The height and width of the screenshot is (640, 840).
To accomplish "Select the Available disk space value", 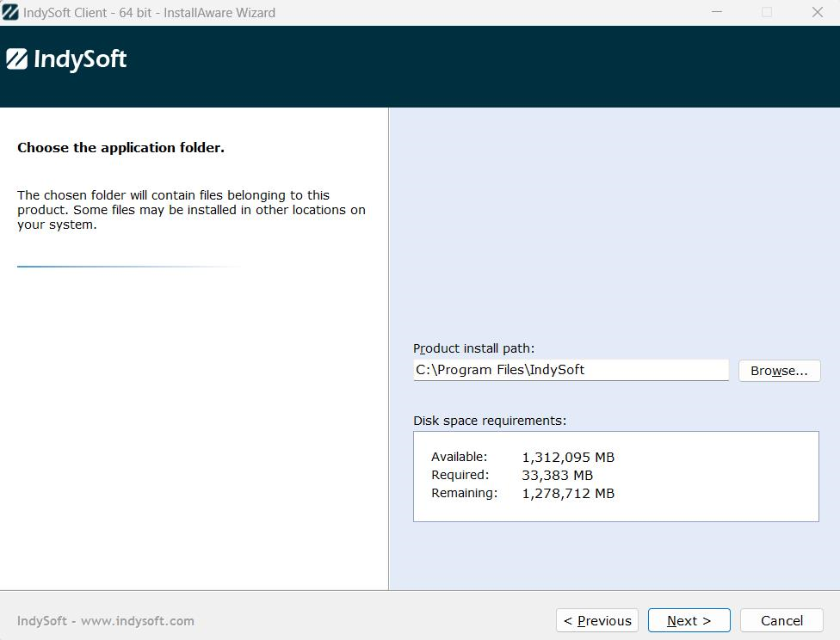I will [x=568, y=457].
